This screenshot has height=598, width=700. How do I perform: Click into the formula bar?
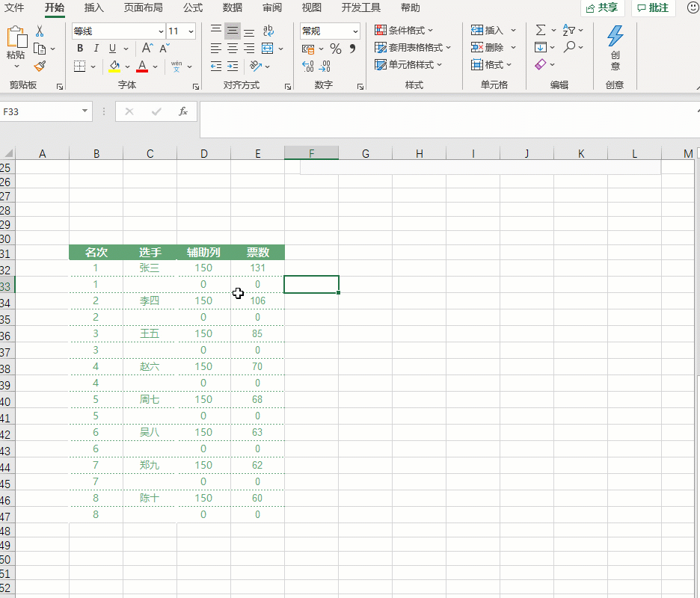(x=448, y=119)
